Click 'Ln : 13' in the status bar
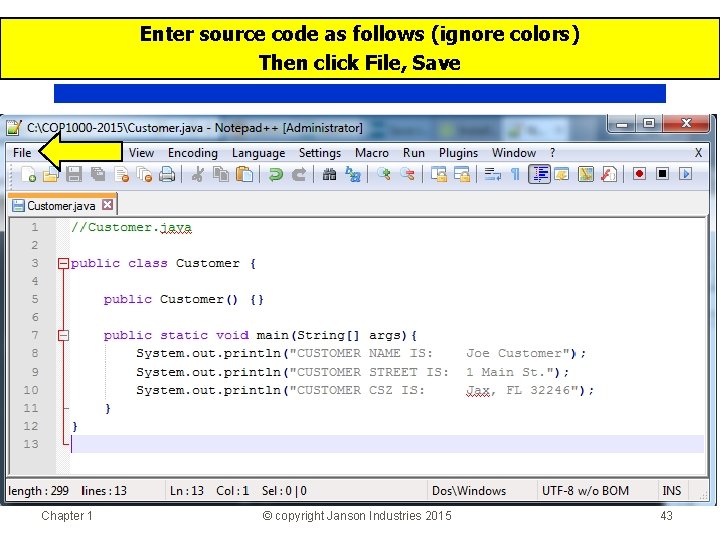720x540 pixels. [186, 491]
